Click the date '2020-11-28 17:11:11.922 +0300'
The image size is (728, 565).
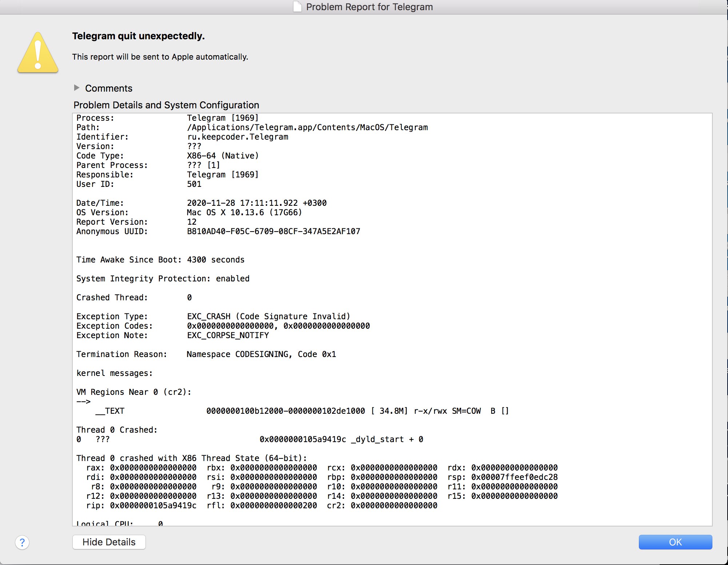pos(257,203)
